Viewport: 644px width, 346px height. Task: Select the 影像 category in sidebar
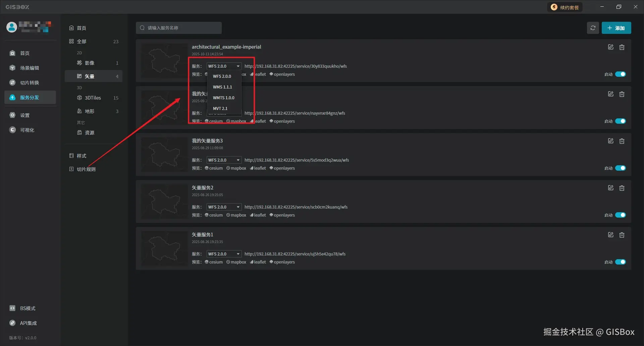[x=90, y=63]
